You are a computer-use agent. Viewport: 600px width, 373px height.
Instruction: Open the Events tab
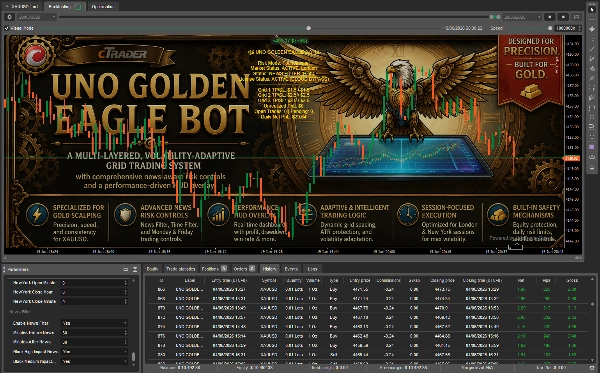(291, 269)
